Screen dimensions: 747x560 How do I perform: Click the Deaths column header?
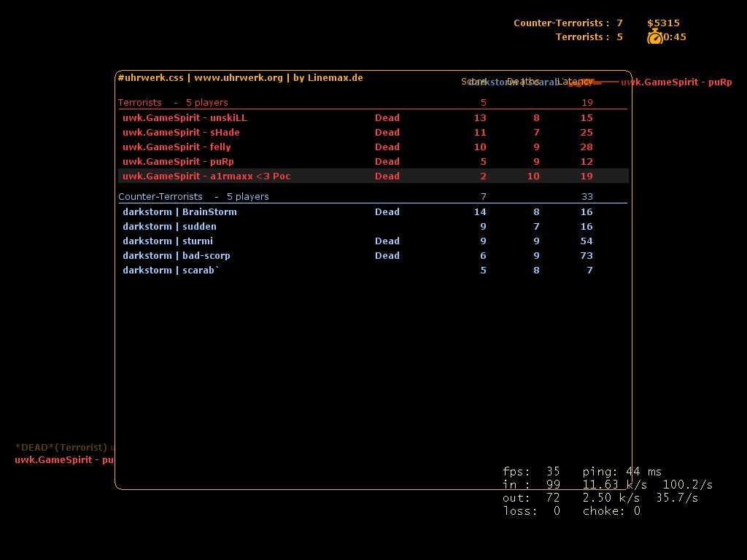pos(523,82)
